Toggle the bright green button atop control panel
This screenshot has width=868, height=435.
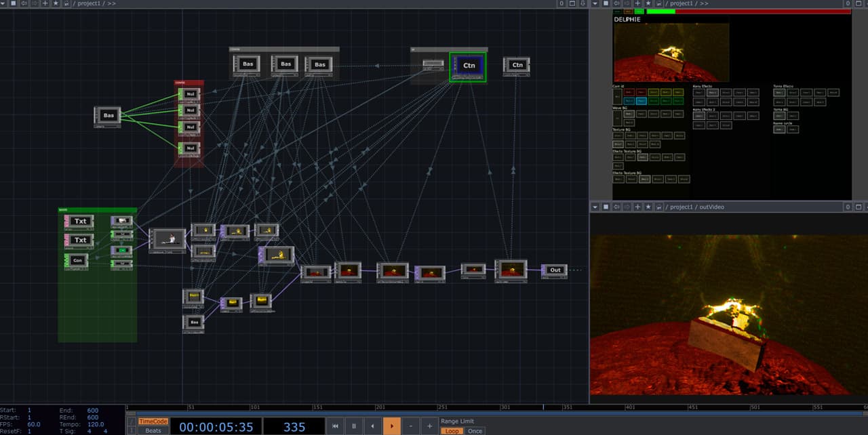coord(639,12)
